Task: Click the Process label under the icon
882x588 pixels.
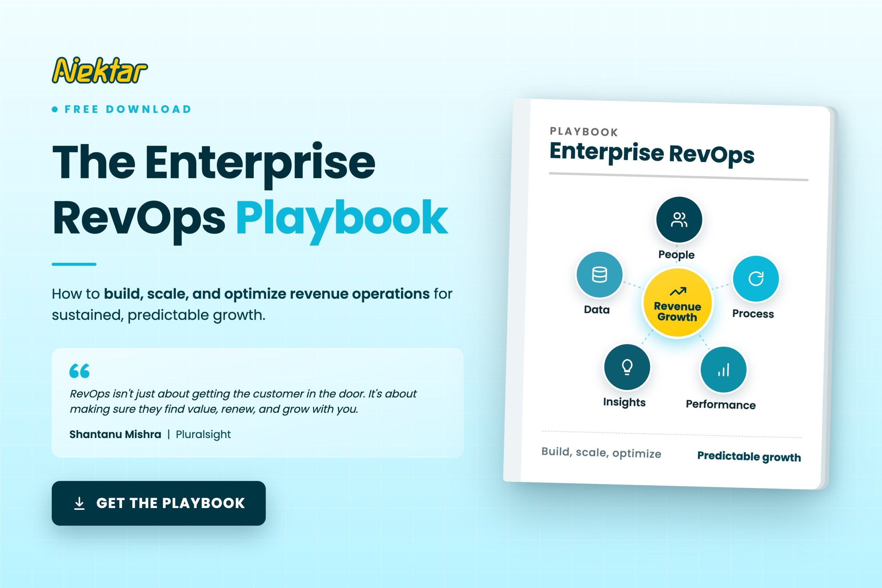Action: [753, 313]
